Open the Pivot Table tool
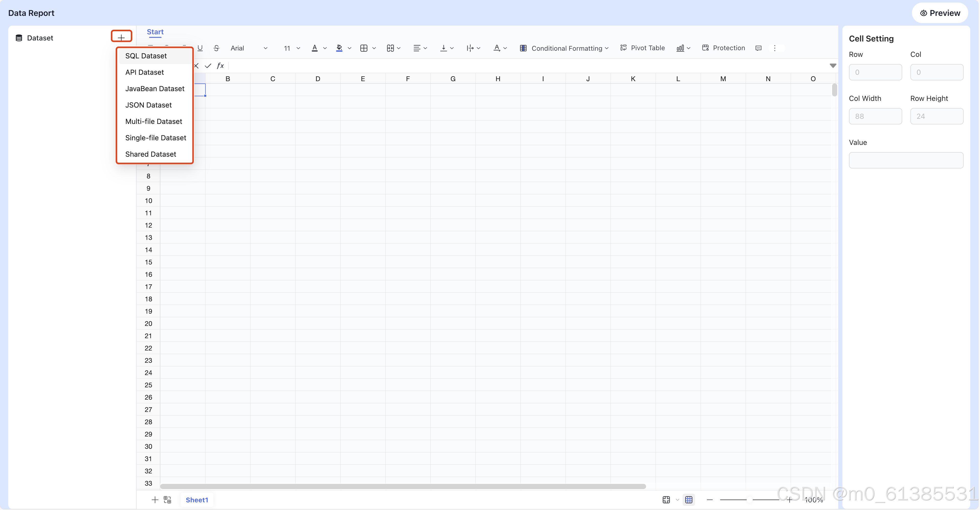This screenshot has height=510, width=980. [x=643, y=48]
